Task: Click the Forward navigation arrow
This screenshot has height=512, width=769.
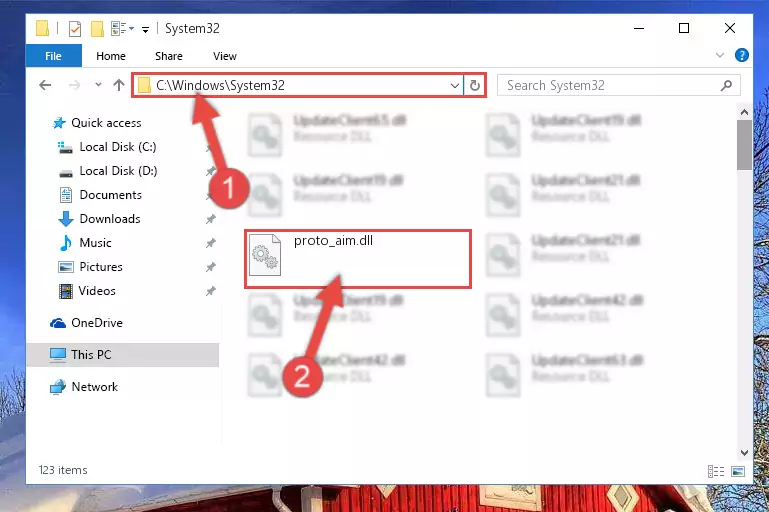Action: [x=74, y=85]
